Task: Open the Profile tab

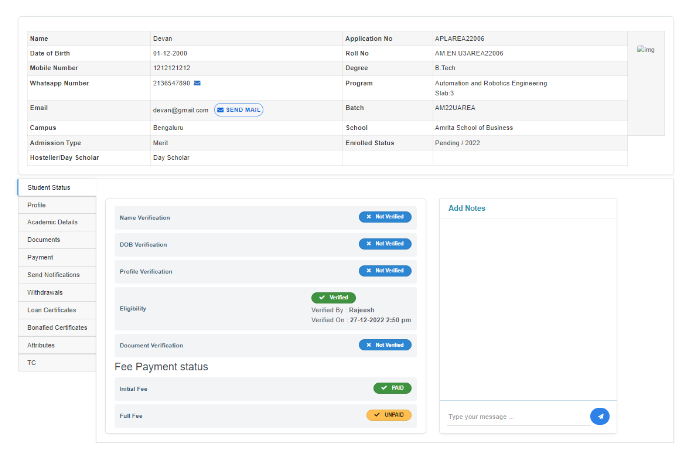Action: tap(37, 205)
